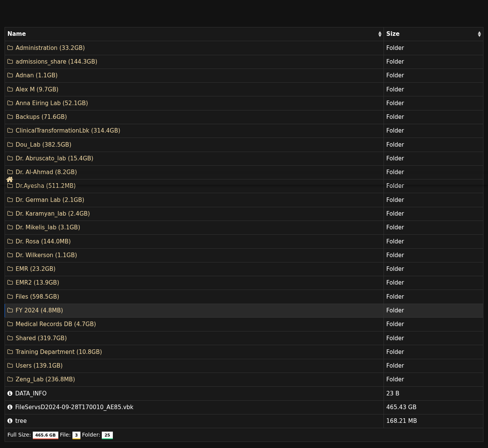This screenshot has height=448, width=488.
Task: Click the home icon on left edge
Action: [10, 179]
